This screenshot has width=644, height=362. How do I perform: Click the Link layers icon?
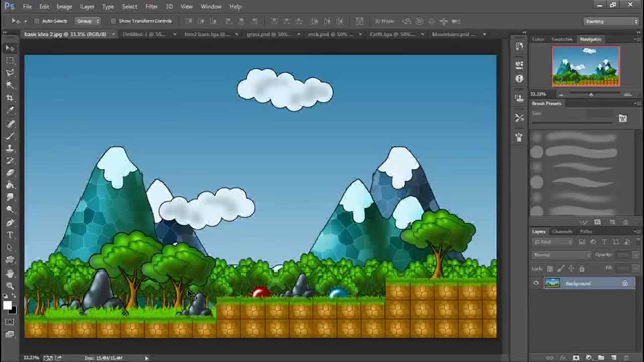[x=551, y=357]
